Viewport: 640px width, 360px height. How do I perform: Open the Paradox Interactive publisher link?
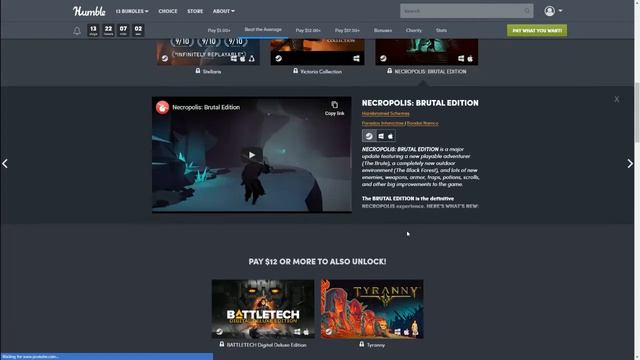[x=382, y=123]
